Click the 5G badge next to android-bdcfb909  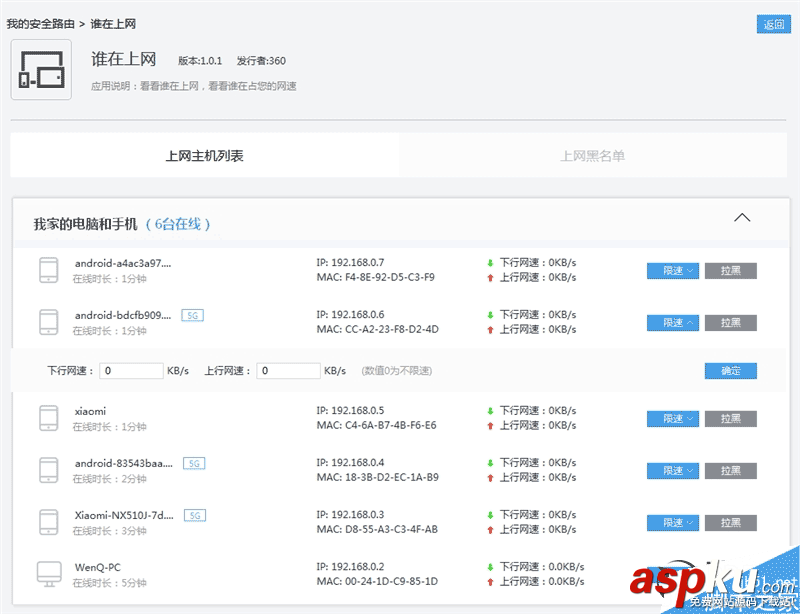(192, 315)
